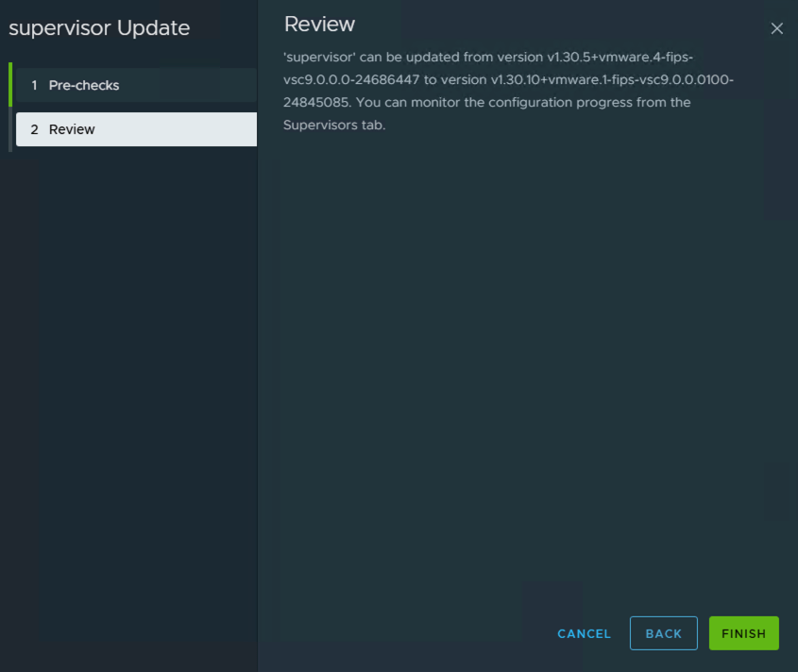Click green completion bar next to Pre-checks

(x=10, y=85)
